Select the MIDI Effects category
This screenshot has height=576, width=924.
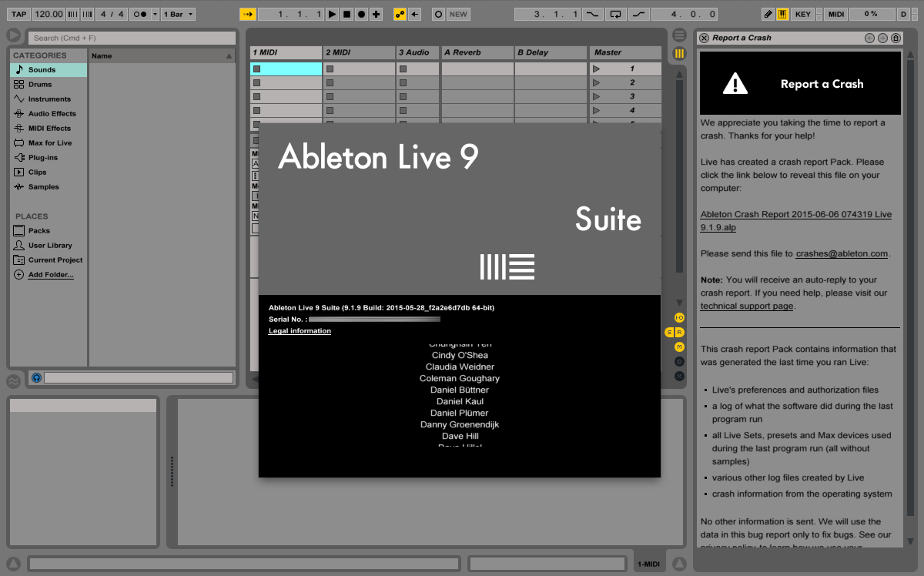(x=49, y=129)
